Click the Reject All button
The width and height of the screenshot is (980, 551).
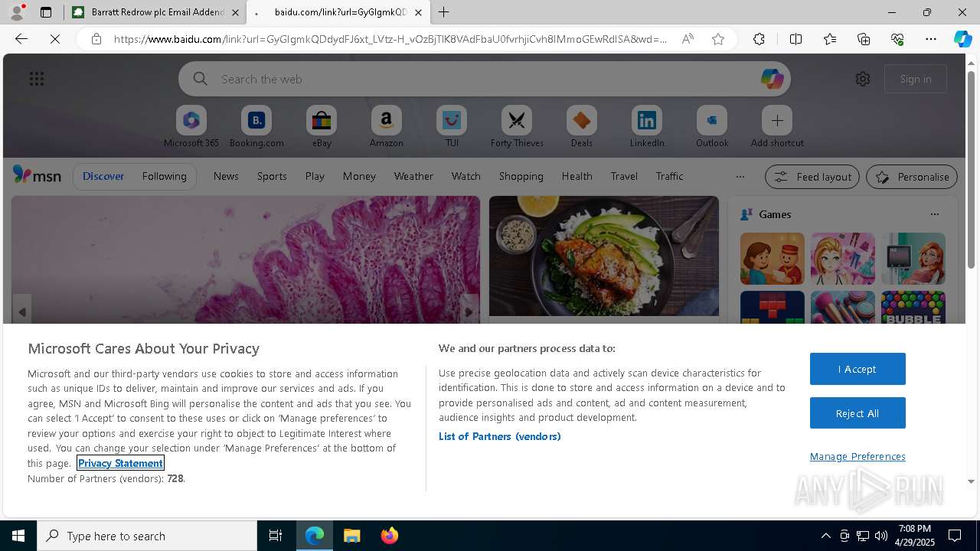857,413
